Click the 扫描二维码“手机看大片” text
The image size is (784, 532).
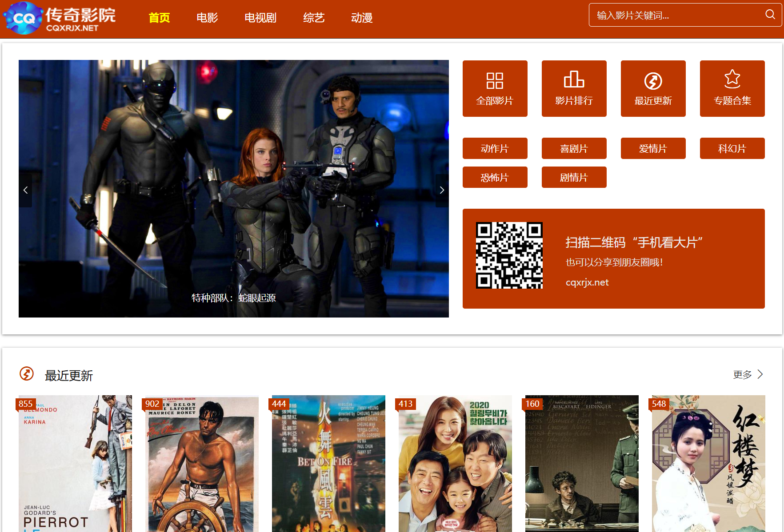coord(634,242)
